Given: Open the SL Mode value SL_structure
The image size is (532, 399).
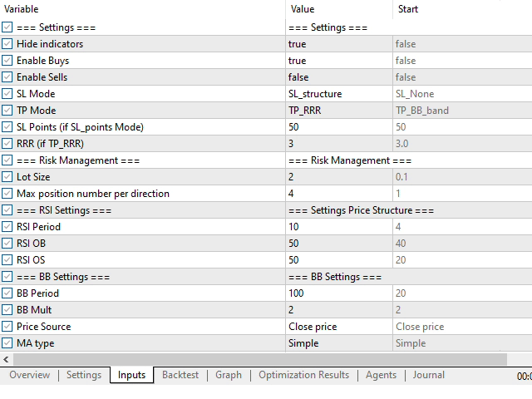Looking at the screenshot, I should (x=339, y=94).
